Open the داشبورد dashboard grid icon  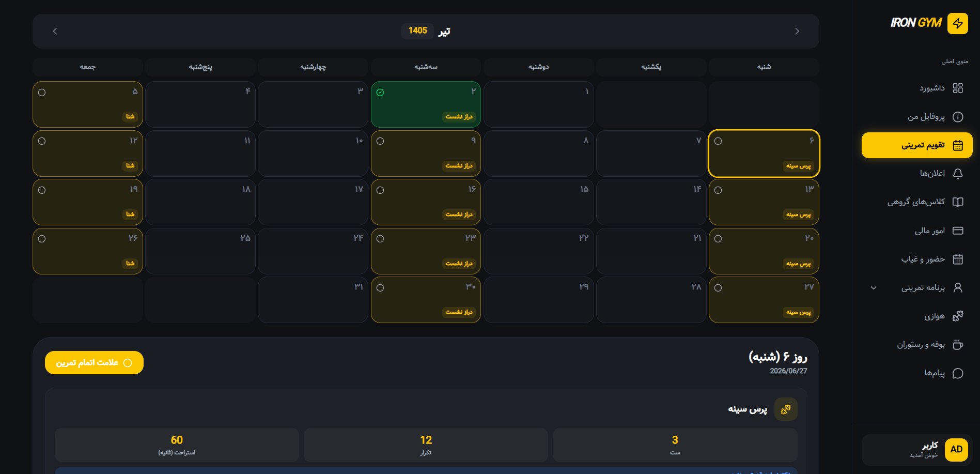(x=958, y=88)
